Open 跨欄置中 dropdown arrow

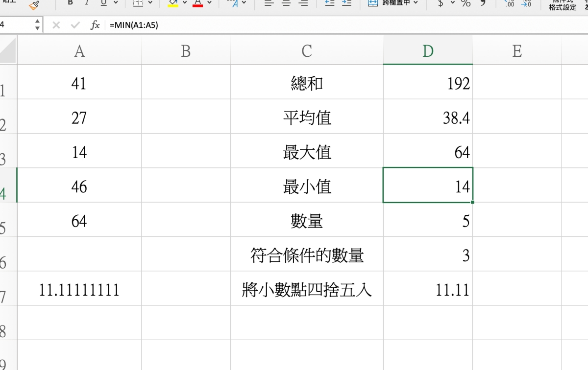416,3
